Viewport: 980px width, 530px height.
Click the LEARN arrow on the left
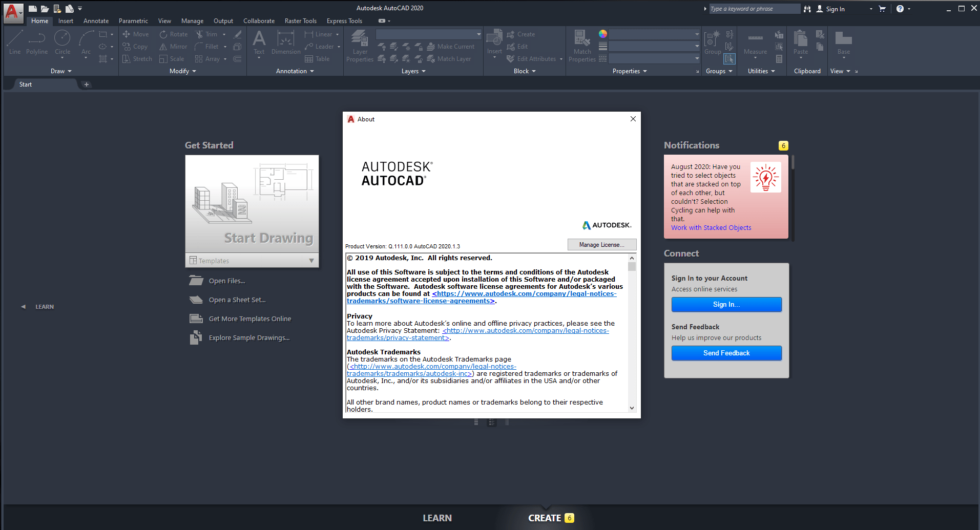23,307
